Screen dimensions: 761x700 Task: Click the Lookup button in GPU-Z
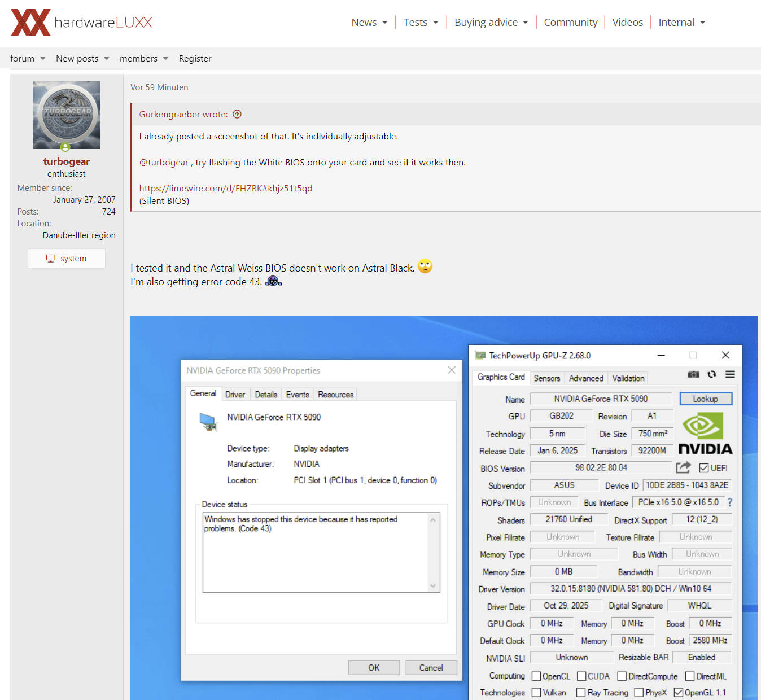[x=705, y=399]
